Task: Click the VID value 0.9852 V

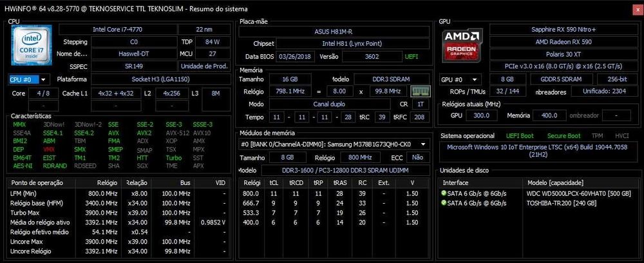Action: point(213,222)
